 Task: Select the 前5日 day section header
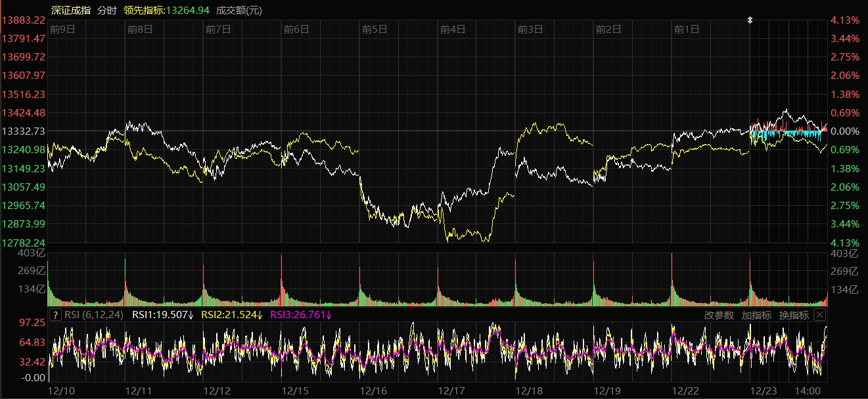375,29
